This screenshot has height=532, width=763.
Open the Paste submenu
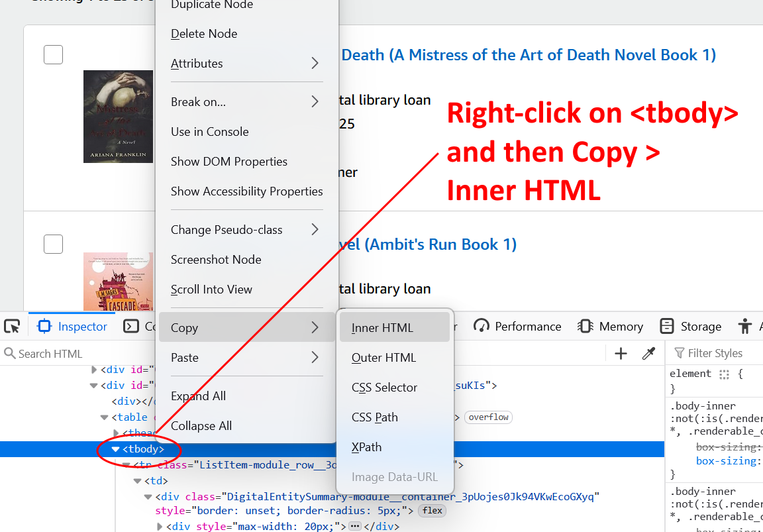(x=247, y=358)
